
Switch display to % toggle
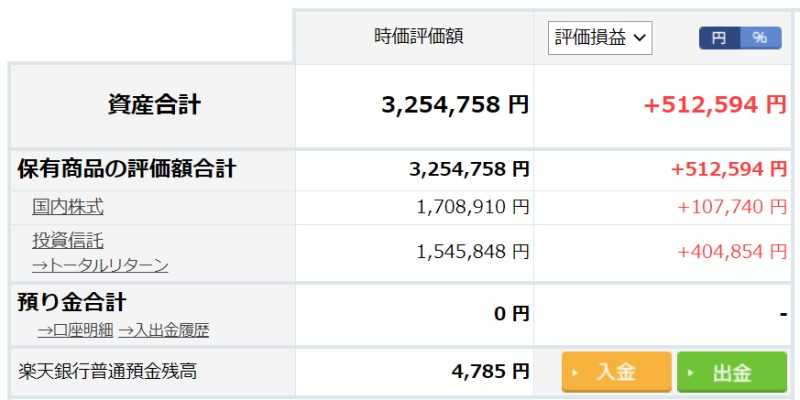[760, 38]
